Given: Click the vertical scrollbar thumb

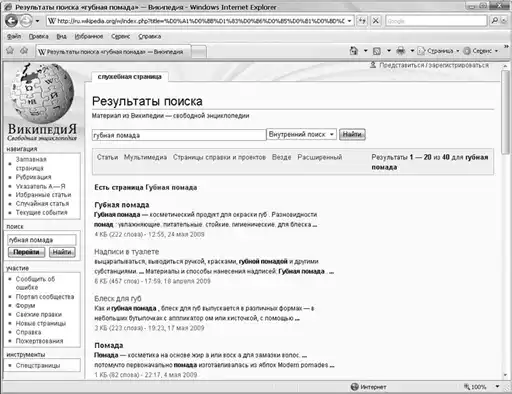Looking at the screenshot, I should [506, 112].
